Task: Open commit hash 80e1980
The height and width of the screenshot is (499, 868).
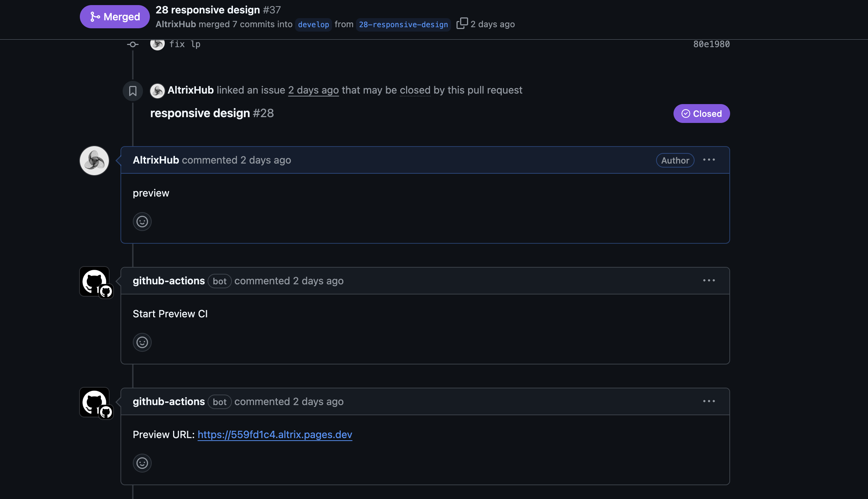Action: [x=711, y=44]
